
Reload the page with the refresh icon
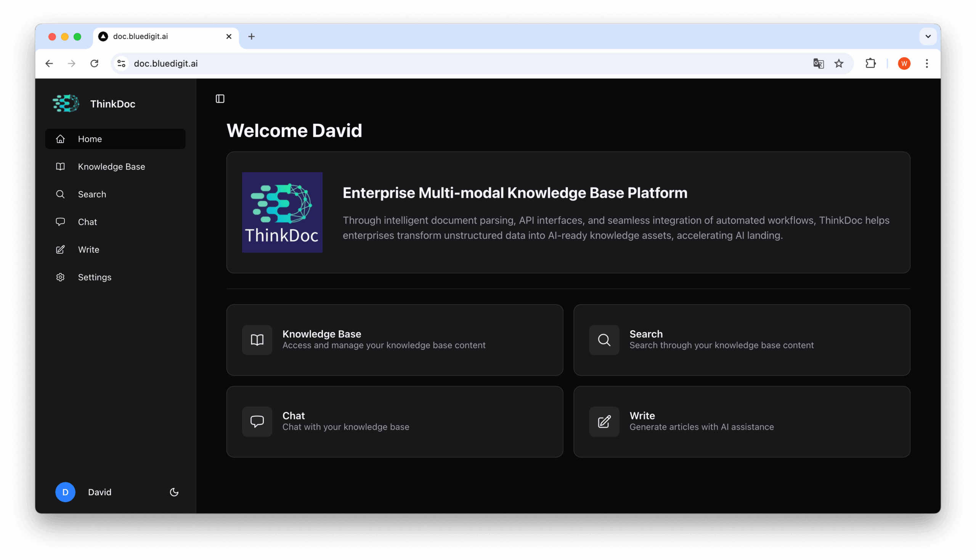94,64
